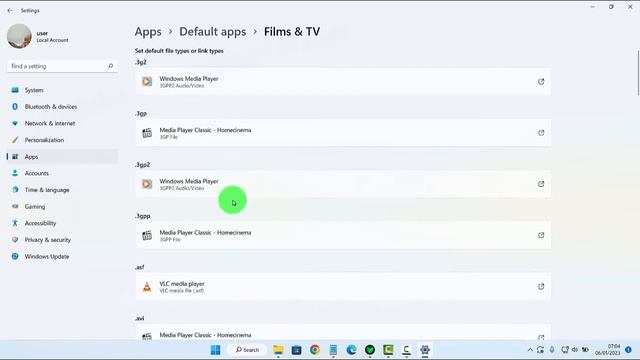Open external link icon for .3gpp row
The width and height of the screenshot is (640, 360).
(x=541, y=235)
